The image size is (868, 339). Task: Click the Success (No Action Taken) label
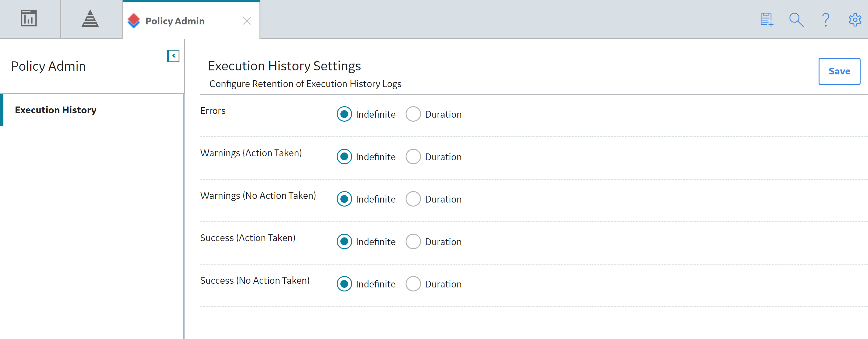tap(255, 280)
